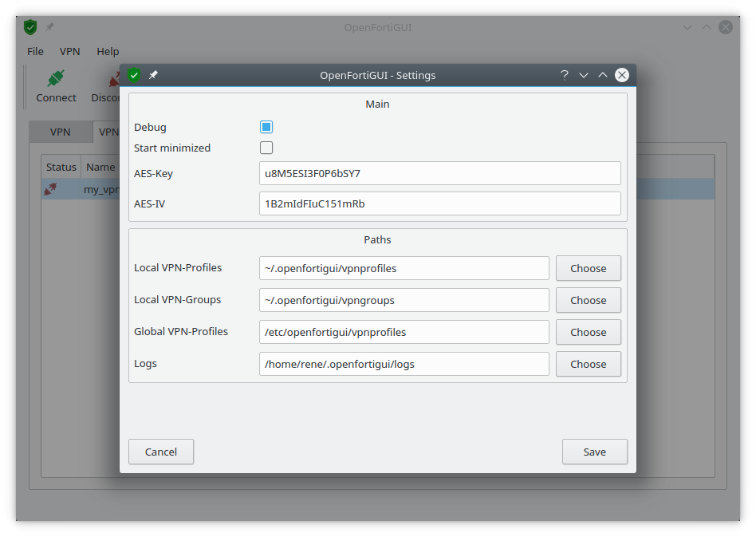Click the Disconnect icon in the main window toolbar
Viewport: 756px width, 537px height.
click(x=115, y=79)
